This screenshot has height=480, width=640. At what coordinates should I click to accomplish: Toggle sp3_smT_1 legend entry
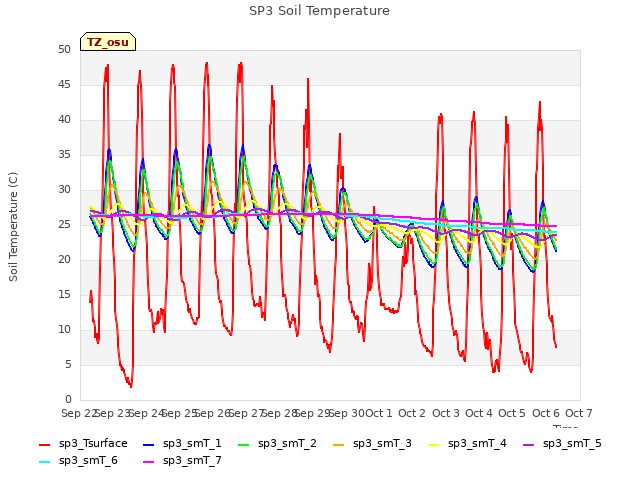tap(182, 444)
